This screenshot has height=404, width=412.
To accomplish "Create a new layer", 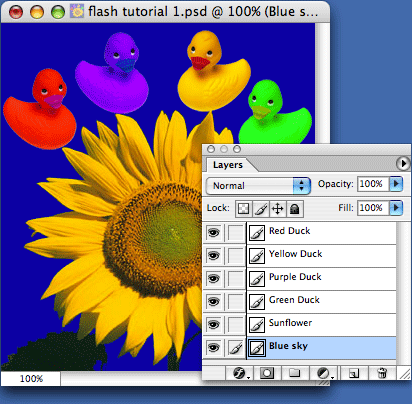I will (x=353, y=373).
